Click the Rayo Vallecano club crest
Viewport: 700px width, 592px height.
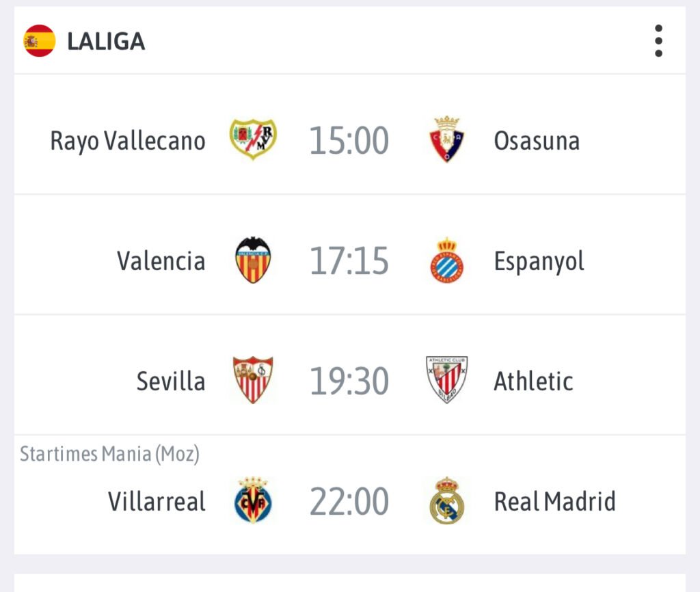(x=253, y=139)
